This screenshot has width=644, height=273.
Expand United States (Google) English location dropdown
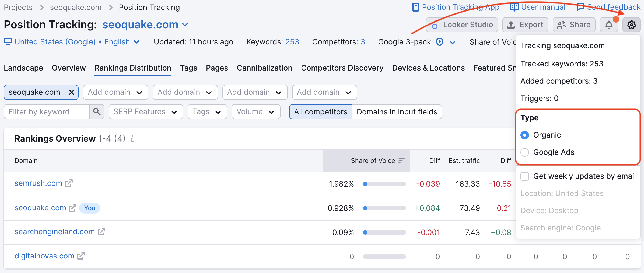pos(136,42)
